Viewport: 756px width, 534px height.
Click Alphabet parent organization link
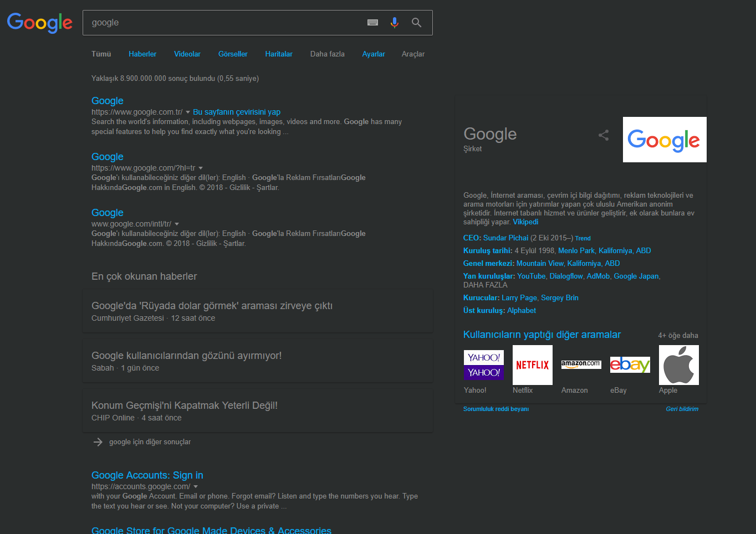click(522, 311)
